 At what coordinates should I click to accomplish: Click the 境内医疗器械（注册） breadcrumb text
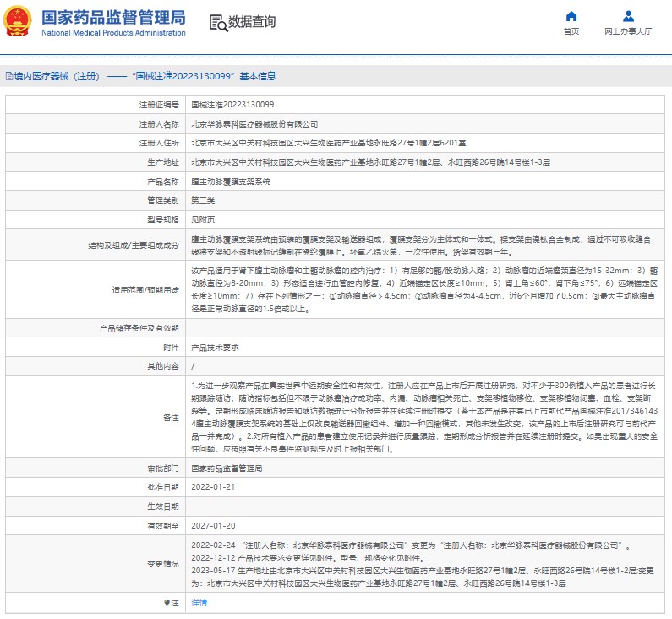[57, 76]
